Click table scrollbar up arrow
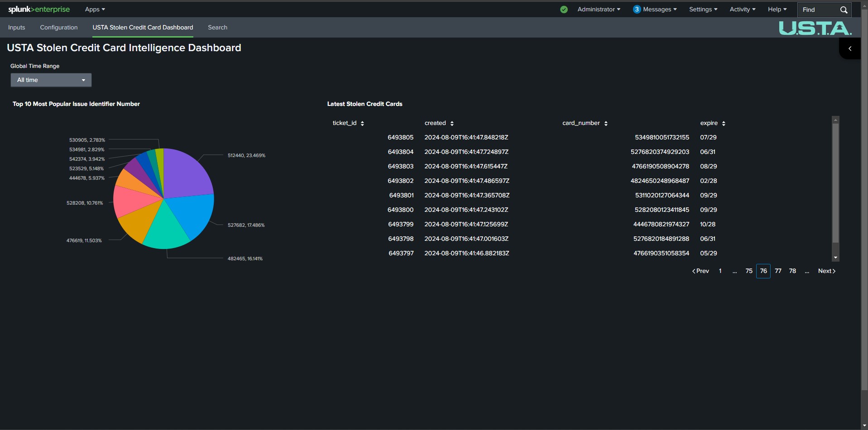This screenshot has height=430, width=868. [835, 120]
